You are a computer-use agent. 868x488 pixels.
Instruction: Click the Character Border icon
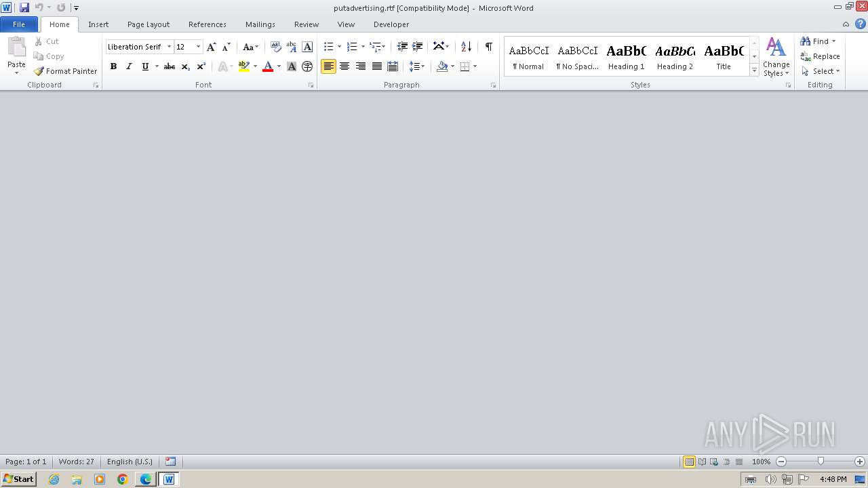coord(307,47)
